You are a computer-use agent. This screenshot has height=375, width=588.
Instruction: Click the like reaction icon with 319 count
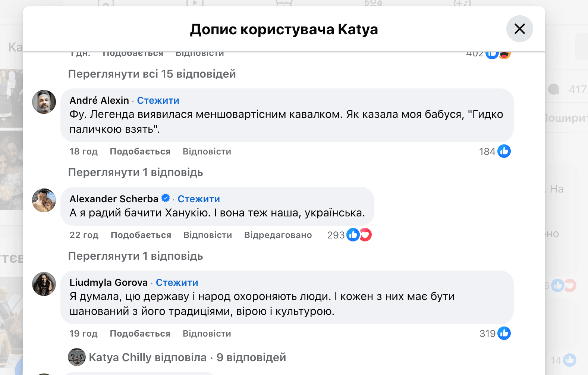coord(504,333)
